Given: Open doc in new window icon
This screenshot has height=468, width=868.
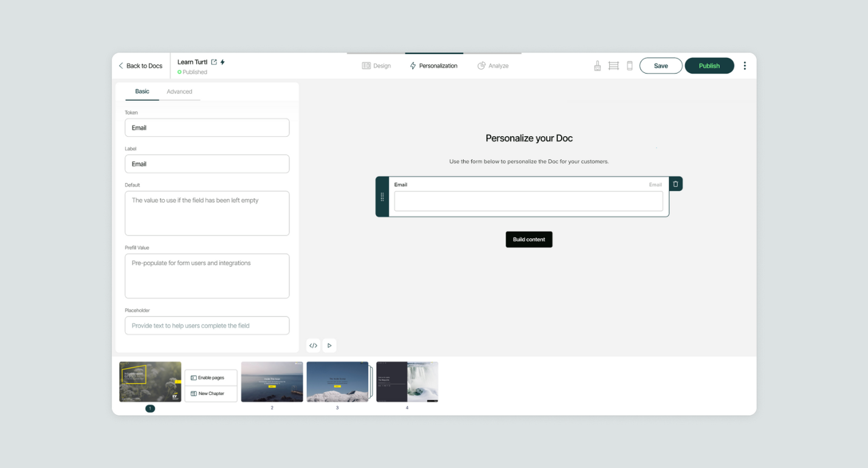Looking at the screenshot, I should [214, 62].
